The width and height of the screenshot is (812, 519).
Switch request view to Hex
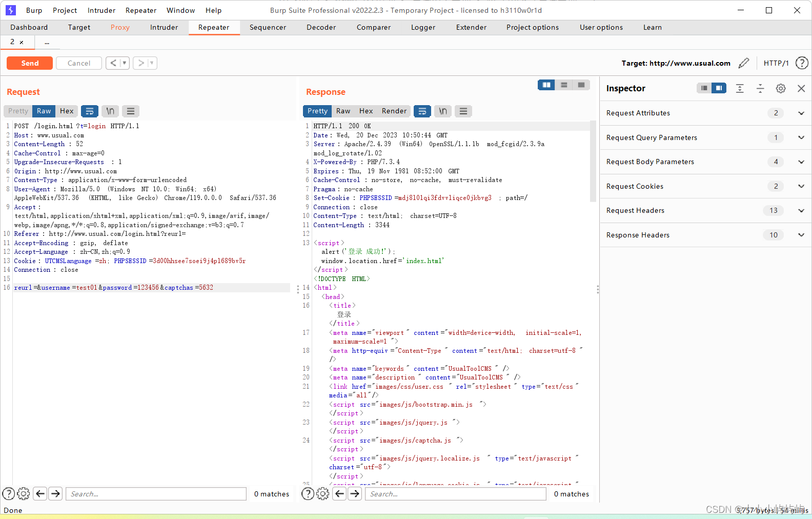tap(67, 111)
